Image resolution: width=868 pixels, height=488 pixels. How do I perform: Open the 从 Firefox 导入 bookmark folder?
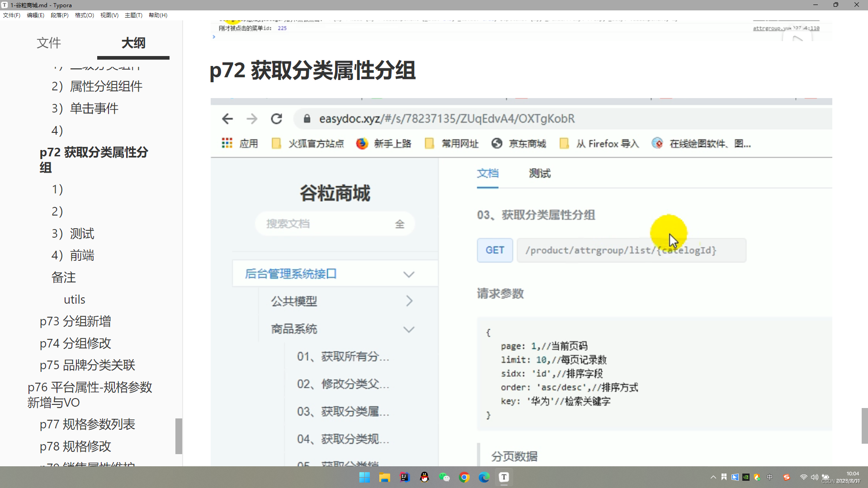point(599,144)
